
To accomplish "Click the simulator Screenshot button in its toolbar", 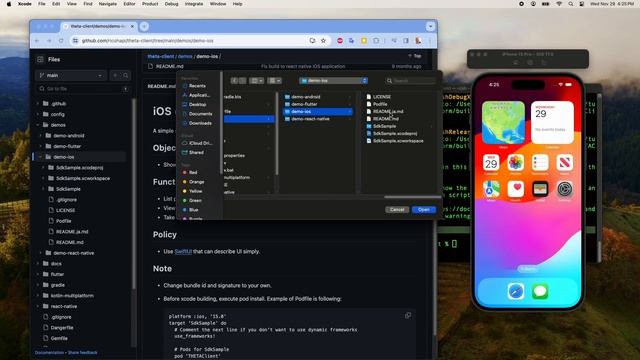I will (530, 62).
